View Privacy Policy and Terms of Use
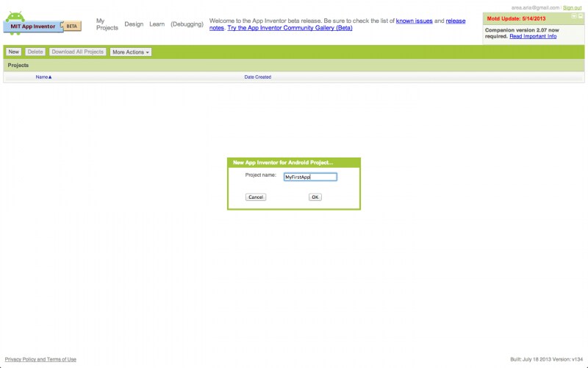 (40, 359)
